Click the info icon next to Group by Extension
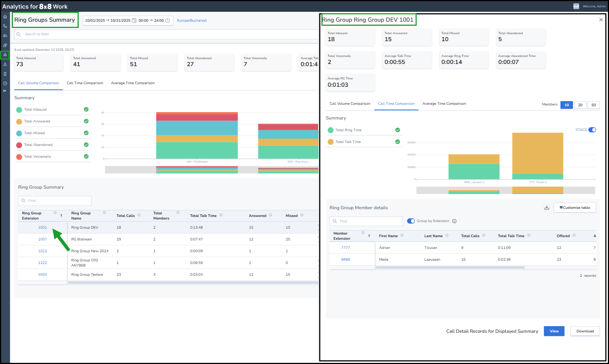 click(454, 221)
